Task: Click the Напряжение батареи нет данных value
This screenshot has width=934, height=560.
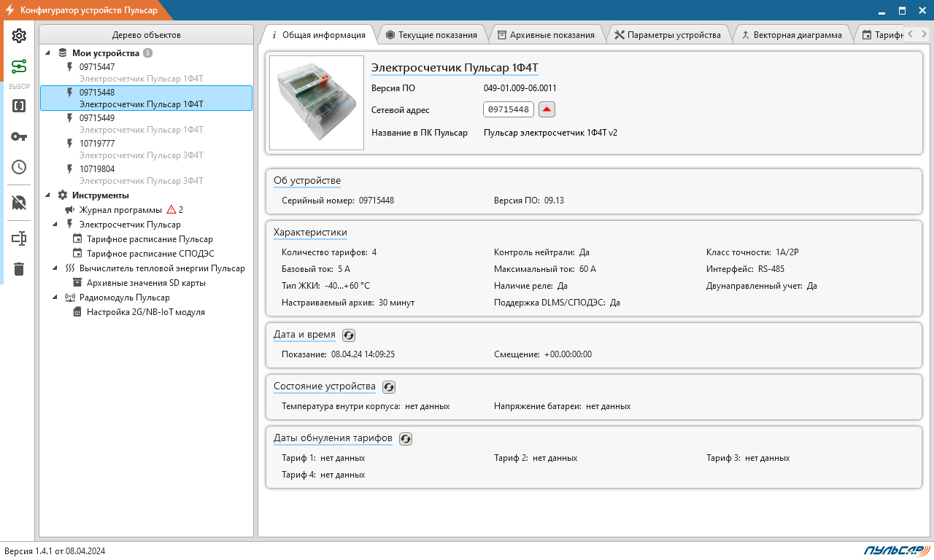Action: click(x=608, y=406)
